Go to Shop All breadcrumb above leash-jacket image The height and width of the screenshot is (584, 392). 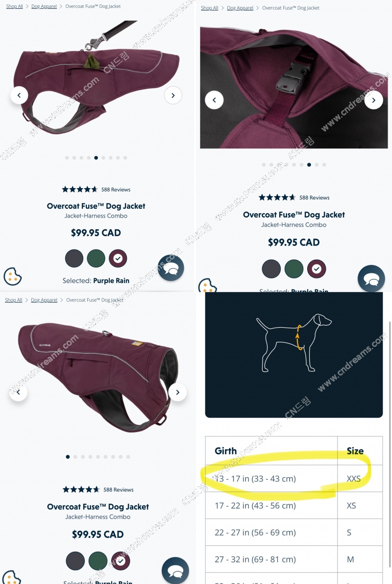pos(15,6)
